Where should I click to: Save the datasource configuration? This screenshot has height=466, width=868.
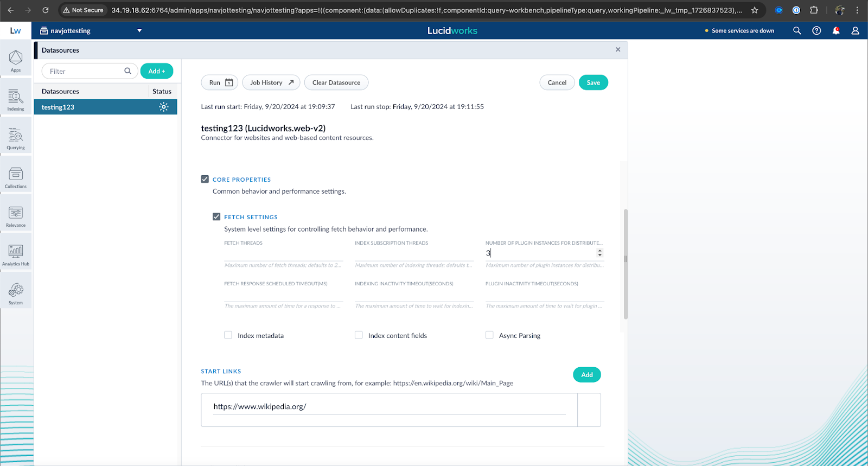tap(593, 82)
